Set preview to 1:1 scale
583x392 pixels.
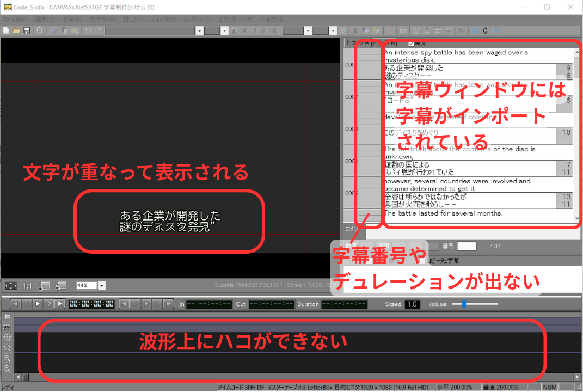pyautogui.click(x=27, y=286)
